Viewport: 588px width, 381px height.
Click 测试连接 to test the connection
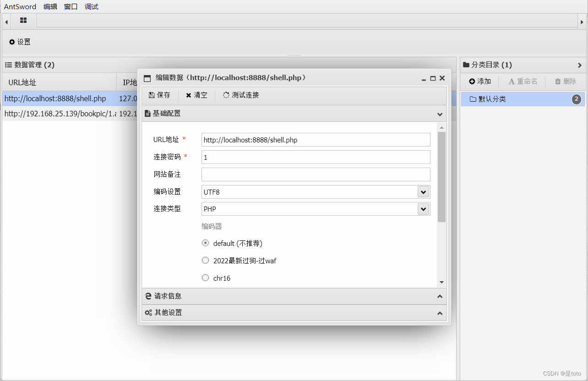coord(241,95)
